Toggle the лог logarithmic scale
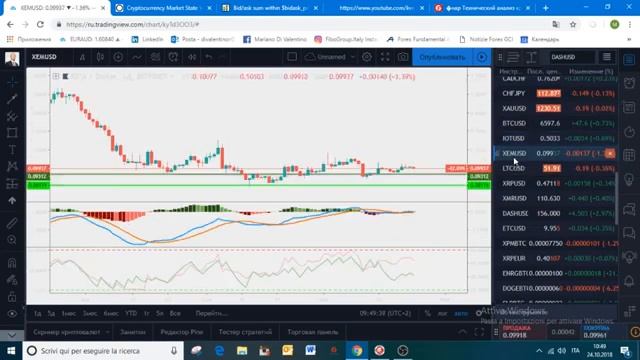Screen dimensions: 640x360 [x=442, y=313]
